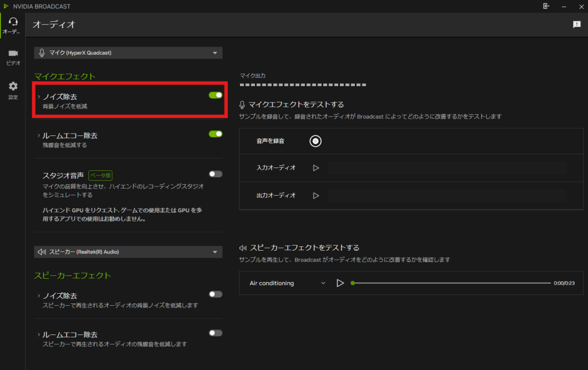Open the マイク (HyperX Quadcast) device dropdown
Screen dimensions: 588x370
128,53
